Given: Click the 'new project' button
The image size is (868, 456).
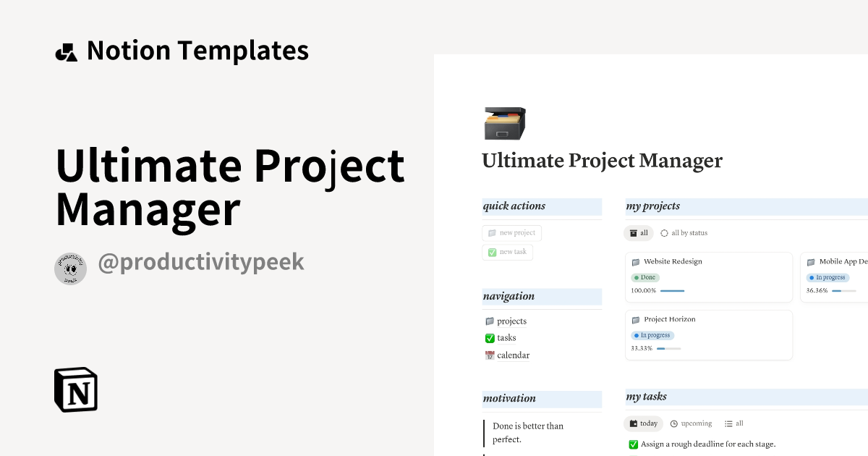Looking at the screenshot, I should point(511,232).
